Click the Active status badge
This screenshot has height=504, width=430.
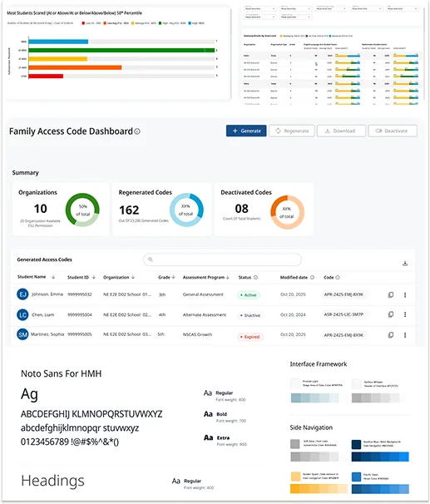[249, 295]
